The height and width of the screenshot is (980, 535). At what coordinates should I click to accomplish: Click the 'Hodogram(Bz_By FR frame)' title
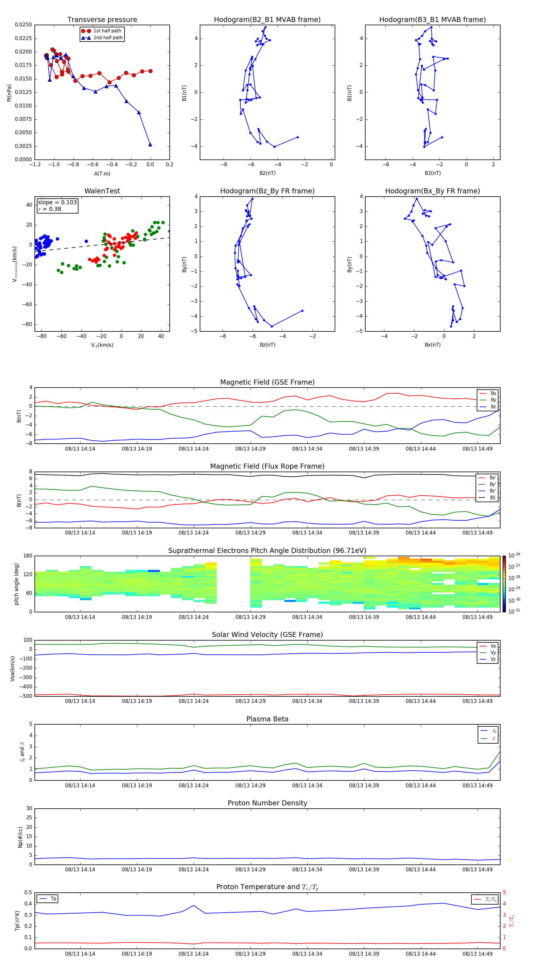[x=267, y=191]
